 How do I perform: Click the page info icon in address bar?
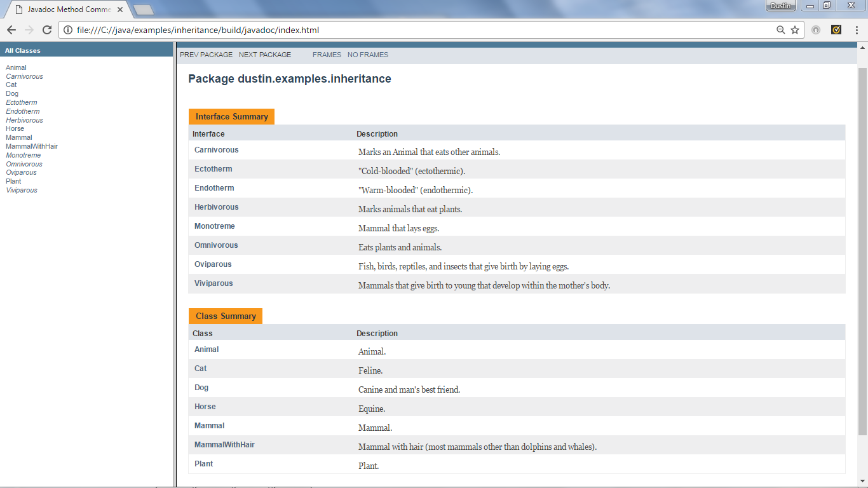[67, 29]
